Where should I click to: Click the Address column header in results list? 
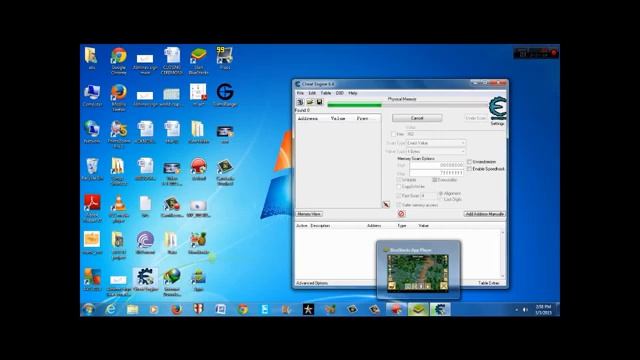pos(308,118)
